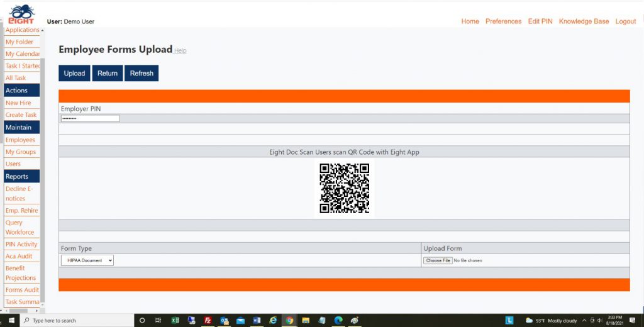This screenshot has height=327, width=644.
Task: Open the volume control in tray
Action: click(x=599, y=321)
